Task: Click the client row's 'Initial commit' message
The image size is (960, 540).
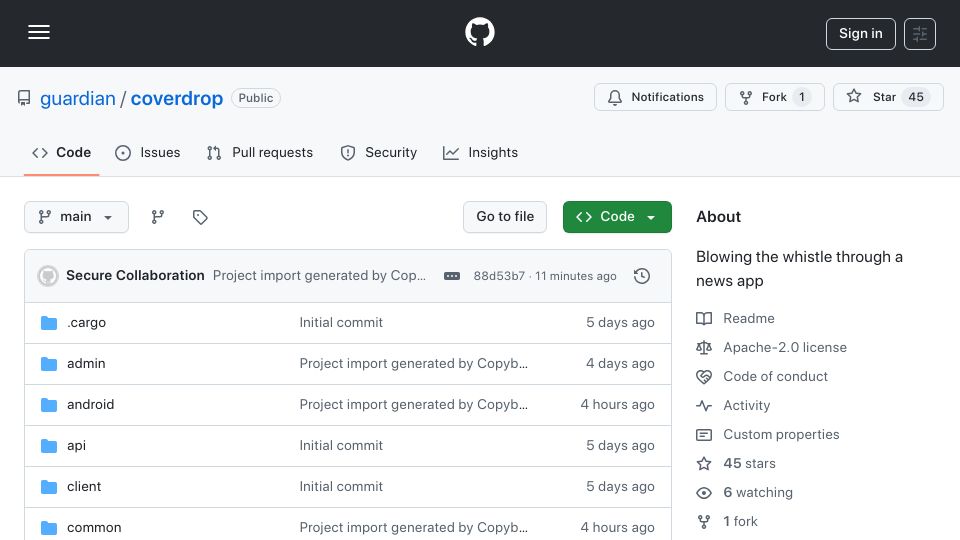Action: coord(341,487)
